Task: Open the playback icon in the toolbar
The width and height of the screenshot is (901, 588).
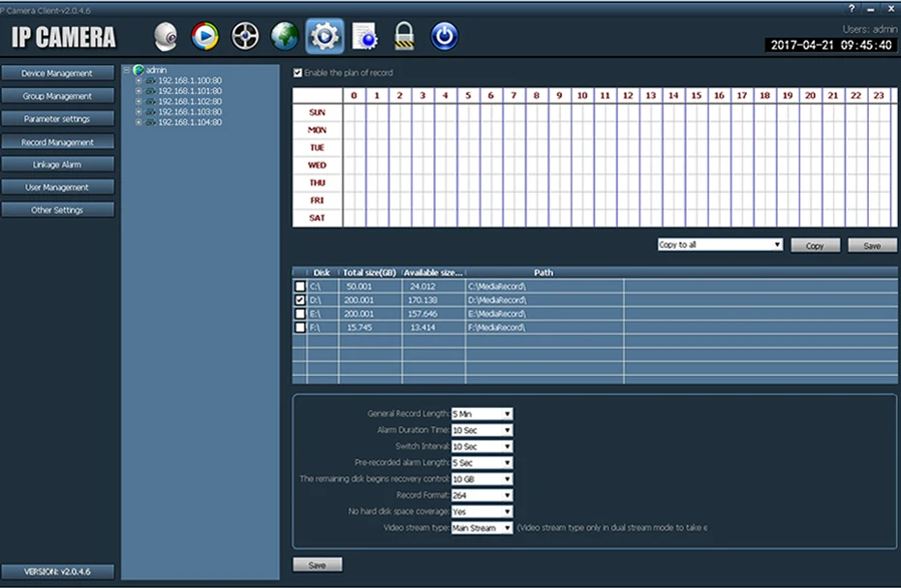Action: [x=205, y=36]
